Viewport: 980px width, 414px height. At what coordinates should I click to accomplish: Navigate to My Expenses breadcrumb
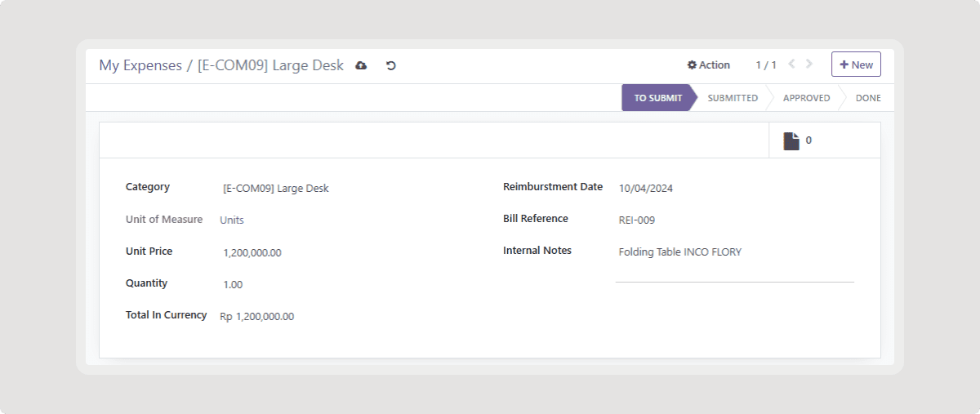(140, 65)
